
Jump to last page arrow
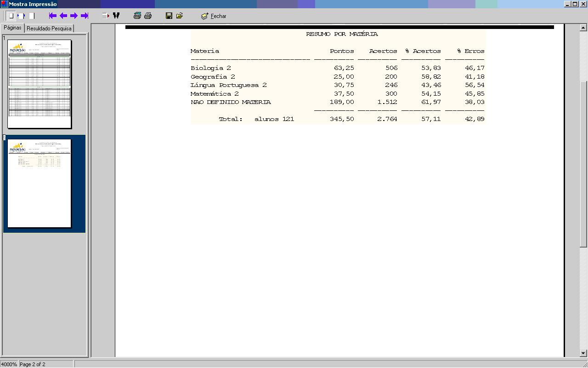85,16
